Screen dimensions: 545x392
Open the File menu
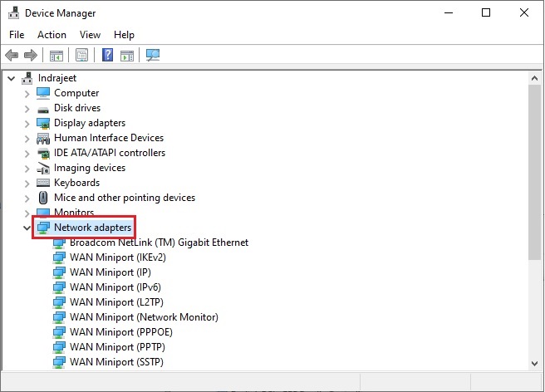tap(17, 35)
